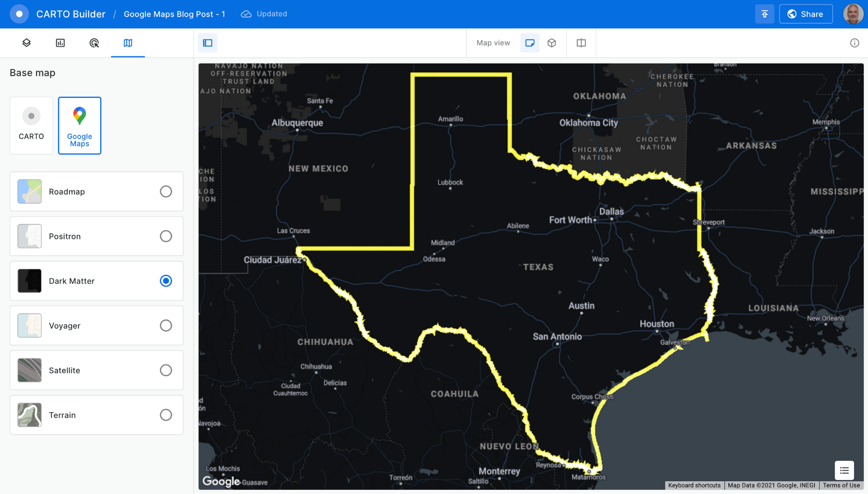
Task: Click the CARTO home logo icon
Action: [x=19, y=14]
